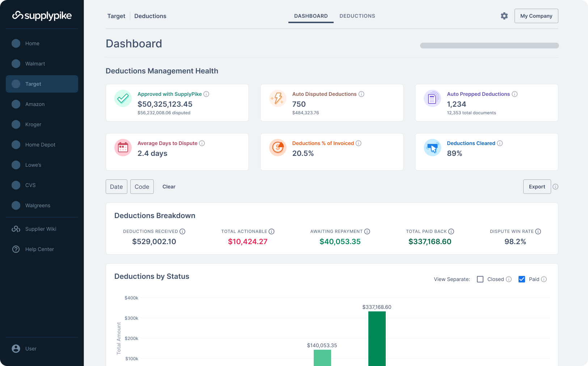Screen dimensions: 588x366
Task: Show info for Auto Prepped Deductions
Action: [x=515, y=94]
